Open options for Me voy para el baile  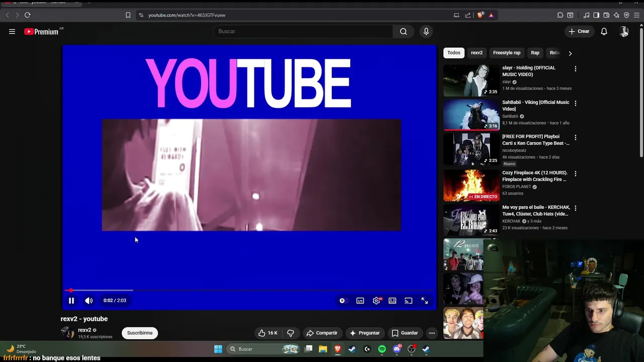point(576,208)
